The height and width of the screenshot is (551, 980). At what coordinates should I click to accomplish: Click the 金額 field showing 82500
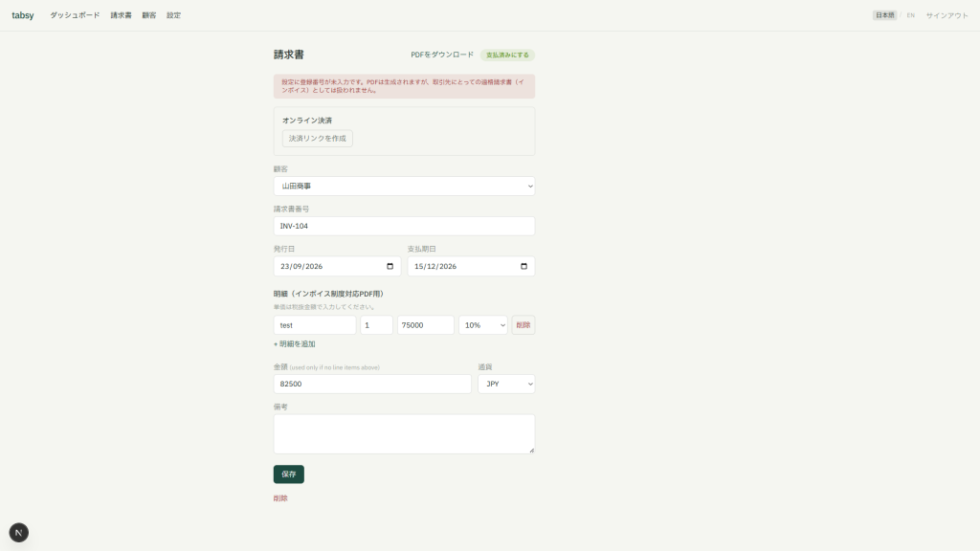pyautogui.click(x=372, y=384)
